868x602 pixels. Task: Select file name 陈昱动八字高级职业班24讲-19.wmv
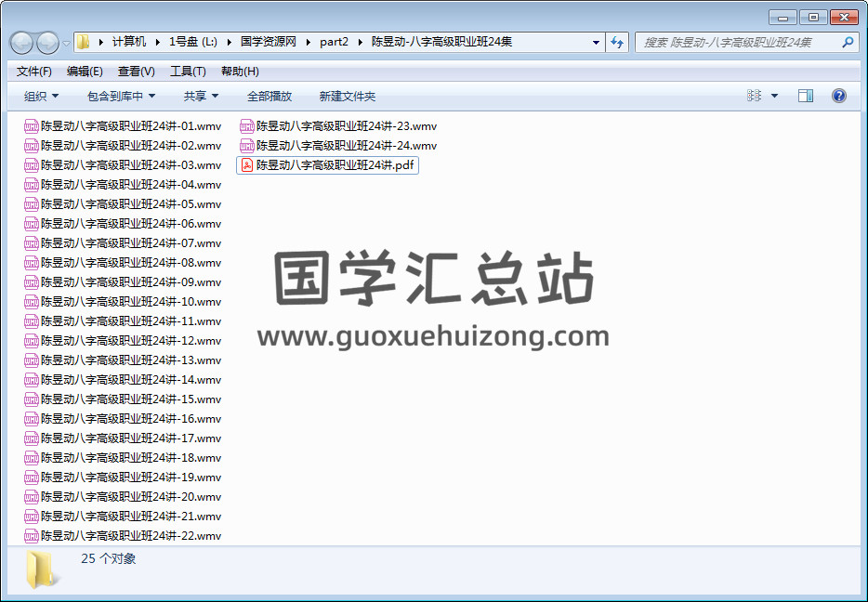[x=131, y=477]
